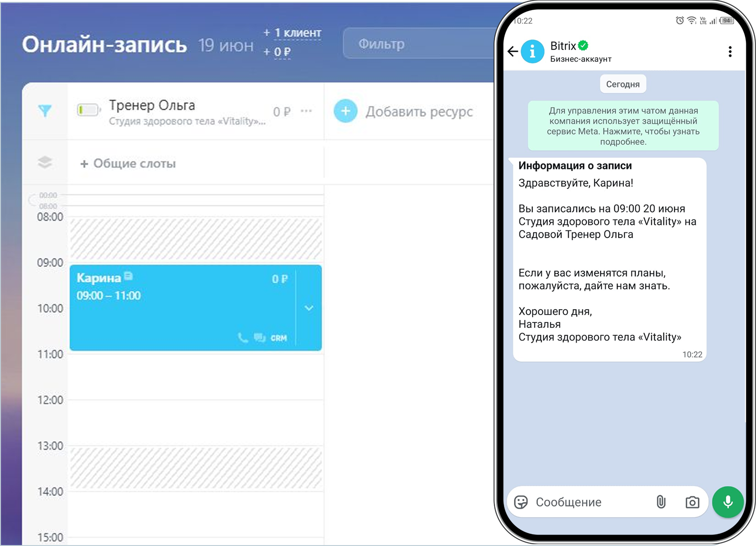Tap the Сегодня date chip in the chat
This screenshot has width=756, height=546.
(x=623, y=84)
